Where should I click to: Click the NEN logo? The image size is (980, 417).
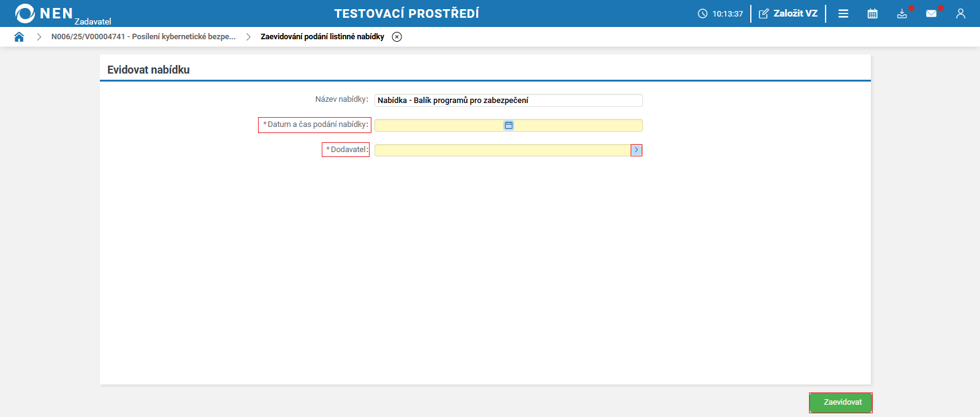coord(45,13)
